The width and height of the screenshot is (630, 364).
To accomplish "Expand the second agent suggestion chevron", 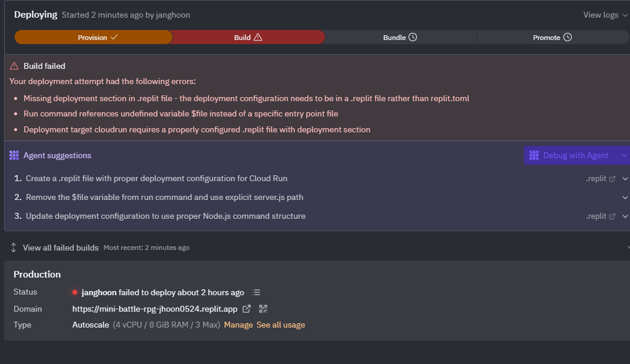I will click(x=625, y=197).
